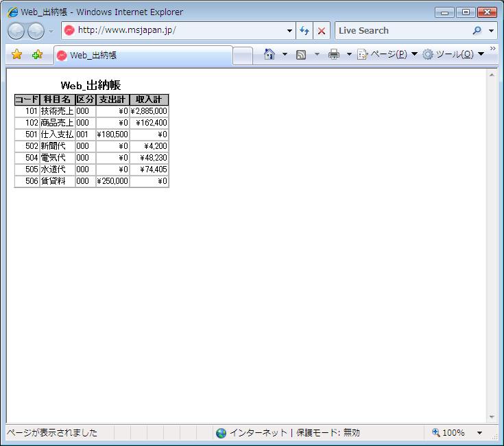This screenshot has width=504, height=446.
Task: Expand the Home button dropdown arrow
Action: [285, 54]
